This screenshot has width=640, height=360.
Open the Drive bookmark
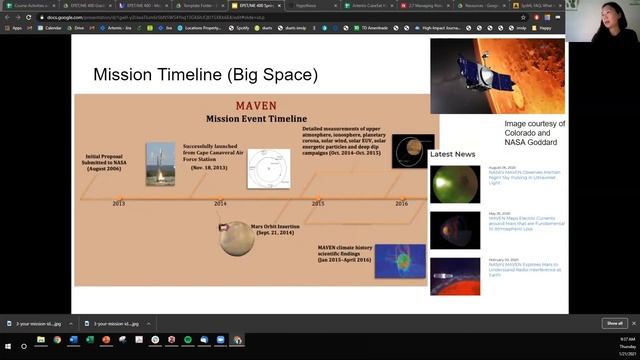click(76, 28)
